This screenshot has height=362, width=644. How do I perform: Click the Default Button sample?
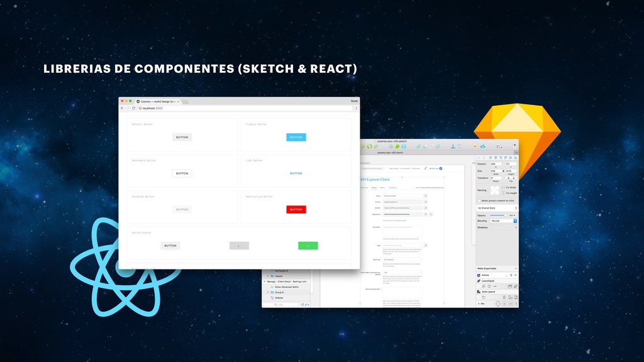182,137
